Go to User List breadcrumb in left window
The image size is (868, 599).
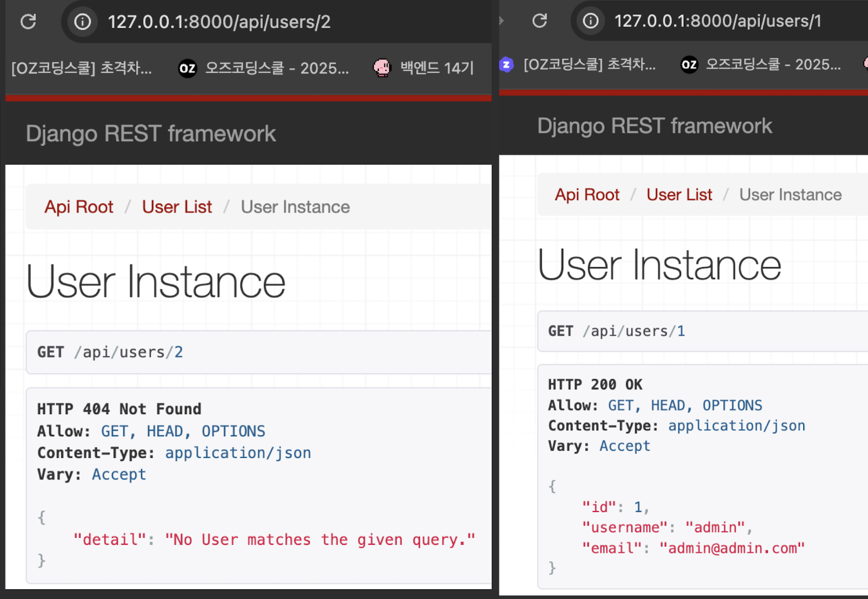click(x=177, y=207)
